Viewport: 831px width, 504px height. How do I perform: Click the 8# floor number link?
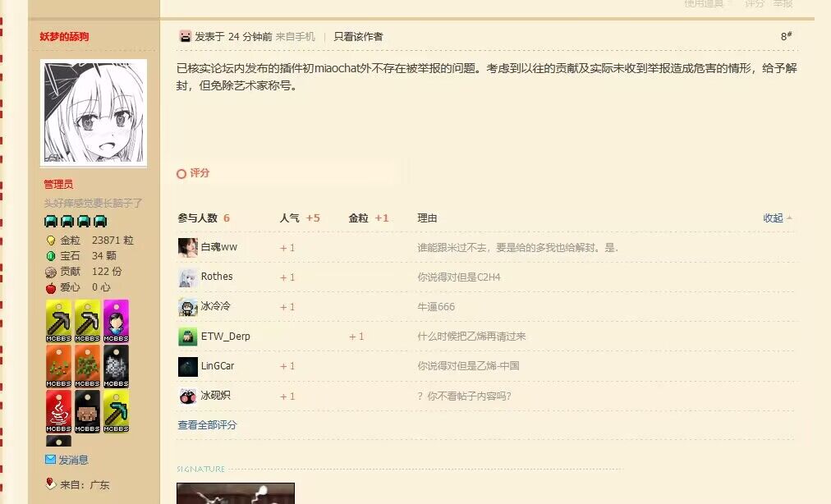tap(786, 36)
